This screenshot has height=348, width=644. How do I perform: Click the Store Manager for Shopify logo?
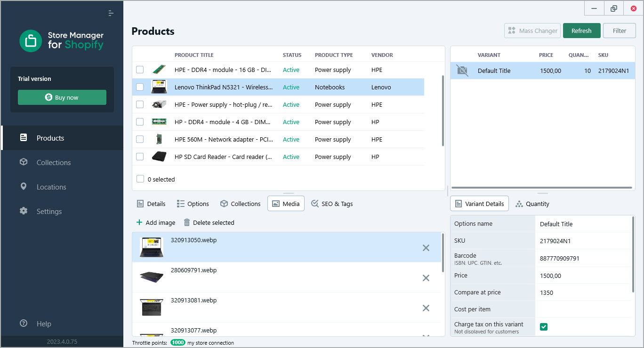(x=62, y=40)
